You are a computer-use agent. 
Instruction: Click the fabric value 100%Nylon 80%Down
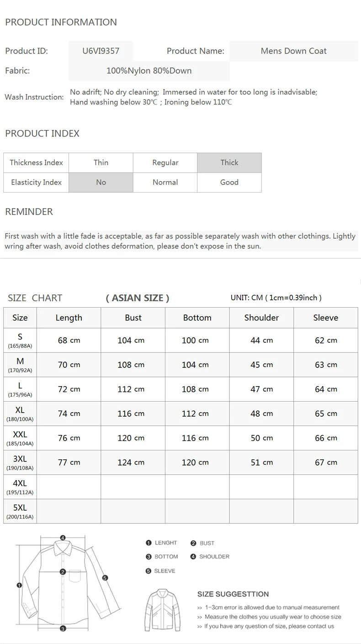click(149, 71)
